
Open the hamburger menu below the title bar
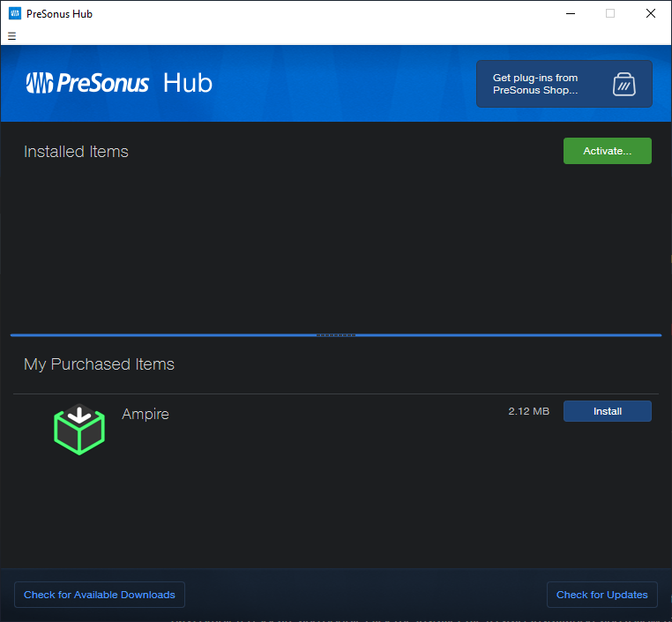(x=12, y=36)
